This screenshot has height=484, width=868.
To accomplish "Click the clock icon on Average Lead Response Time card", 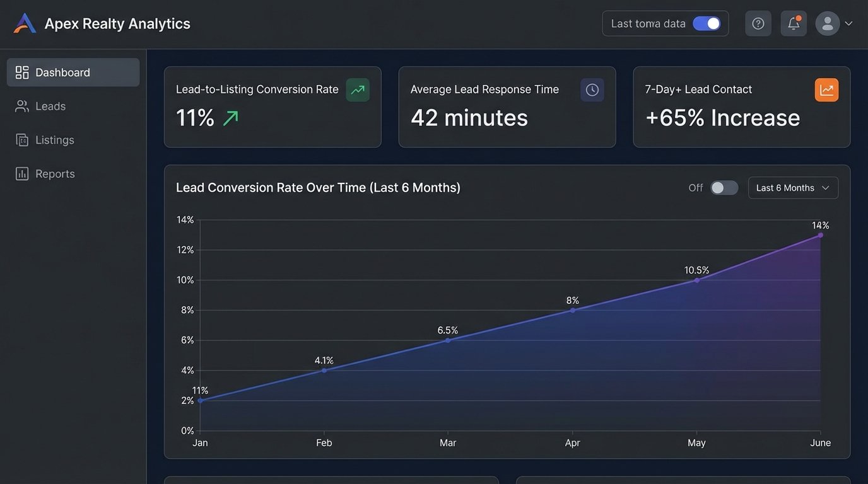I will (592, 89).
